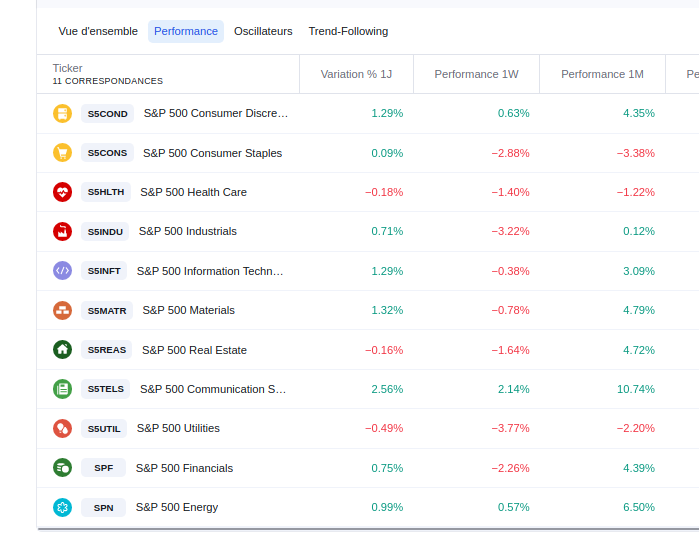Switch to the Vue d'ensemble tab
The height and width of the screenshot is (547, 699).
pyautogui.click(x=98, y=31)
